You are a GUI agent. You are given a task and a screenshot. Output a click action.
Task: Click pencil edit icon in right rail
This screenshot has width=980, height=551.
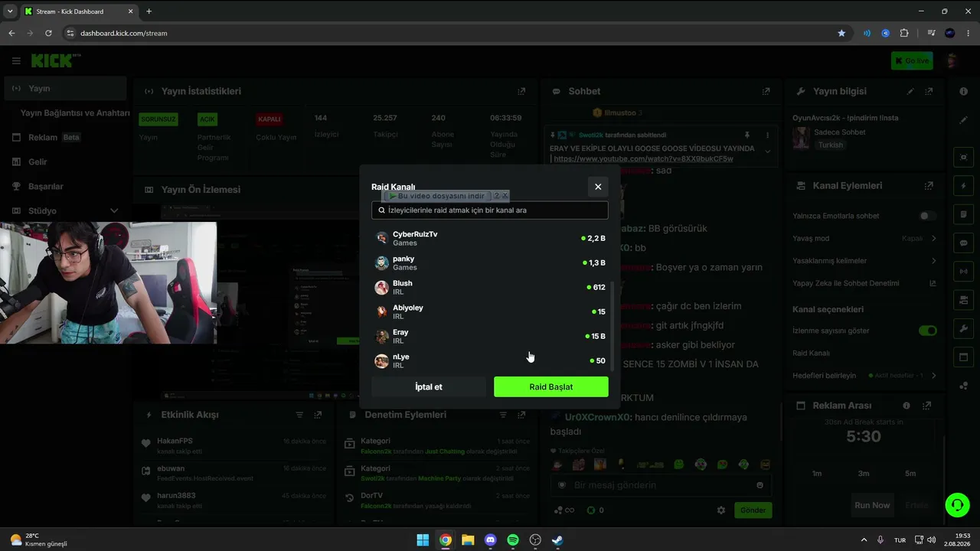coord(963,120)
